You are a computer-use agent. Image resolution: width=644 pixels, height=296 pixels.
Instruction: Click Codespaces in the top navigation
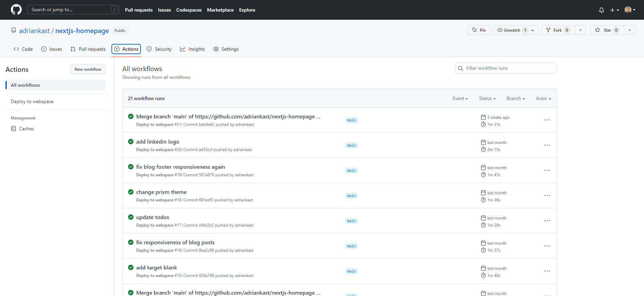click(x=189, y=10)
